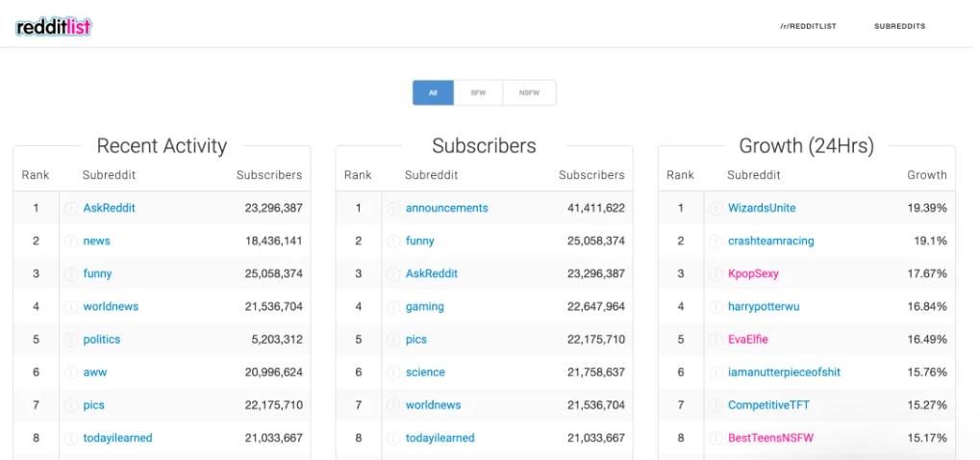Show info for gaming subreddit
Image resolution: width=980 pixels, height=460 pixels.
393,307
